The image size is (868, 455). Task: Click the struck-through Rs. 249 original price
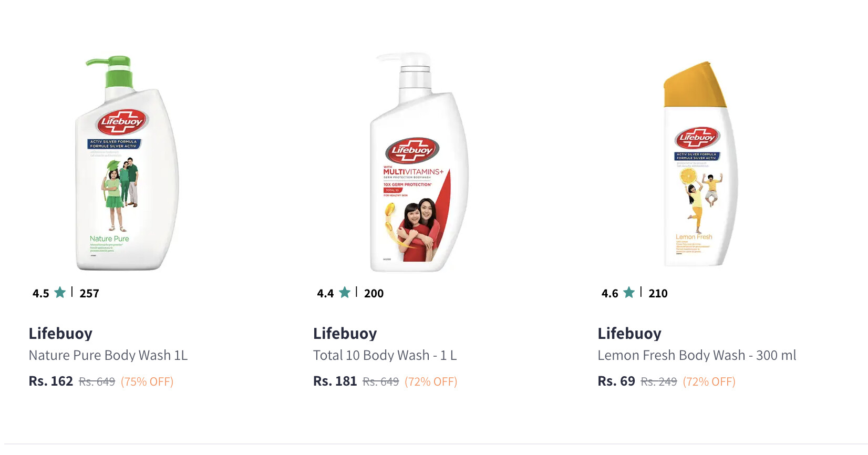tap(659, 381)
